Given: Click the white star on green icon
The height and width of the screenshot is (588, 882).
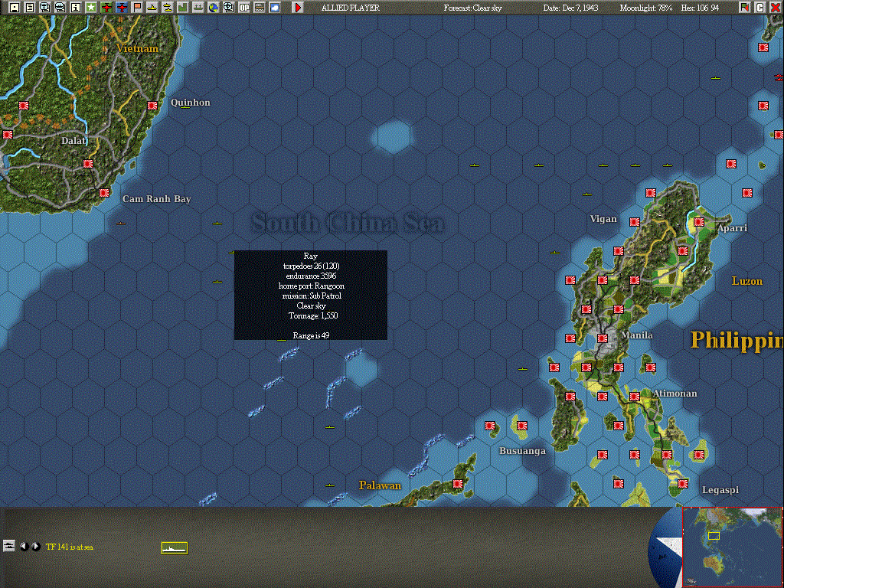Looking at the screenshot, I should (x=91, y=8).
